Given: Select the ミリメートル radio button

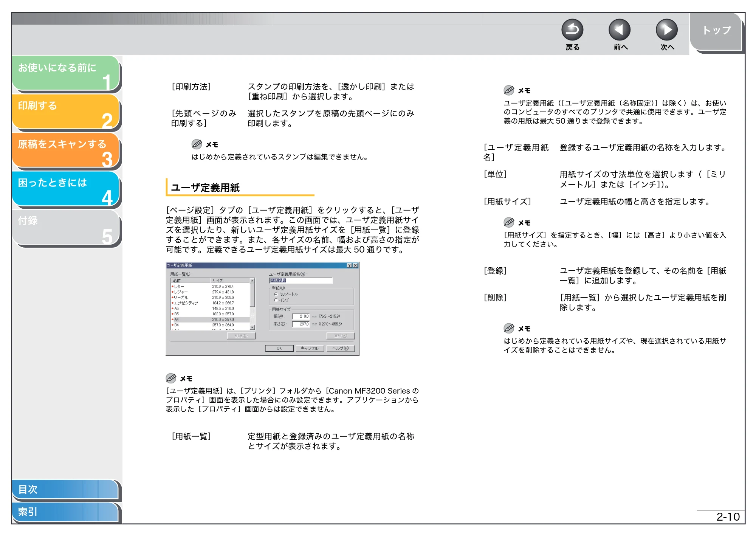Looking at the screenshot, I should [x=276, y=294].
